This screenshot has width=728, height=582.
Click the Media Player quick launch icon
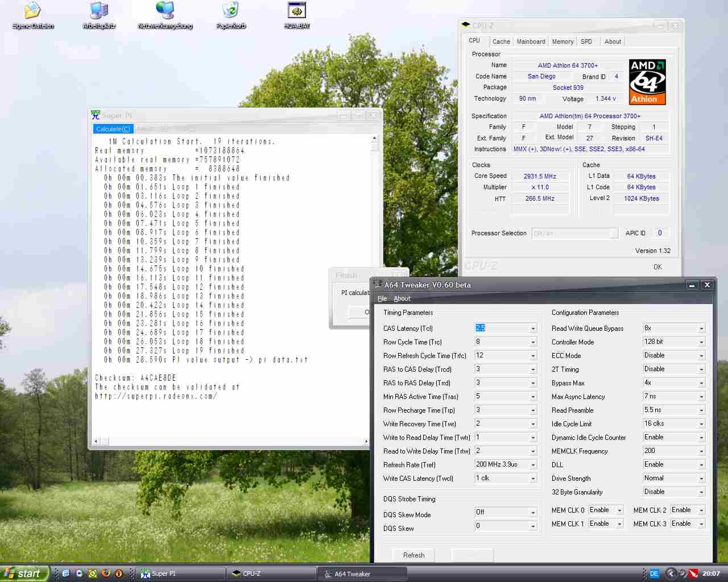pos(79,573)
